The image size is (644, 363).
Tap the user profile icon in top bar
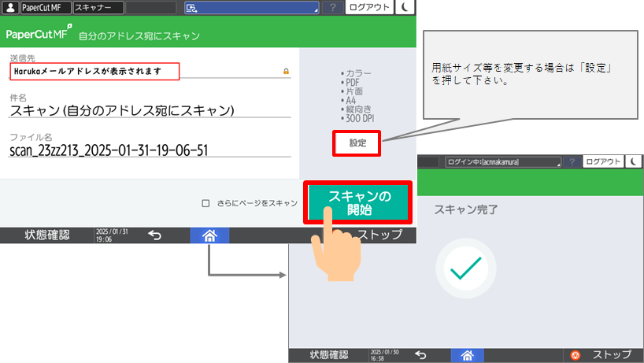coord(10,7)
